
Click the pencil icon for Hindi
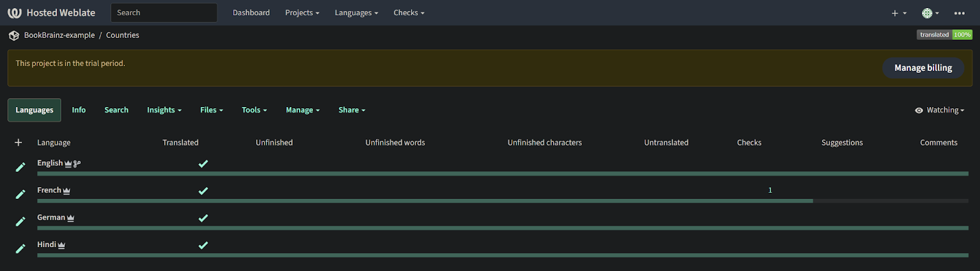point(20,248)
